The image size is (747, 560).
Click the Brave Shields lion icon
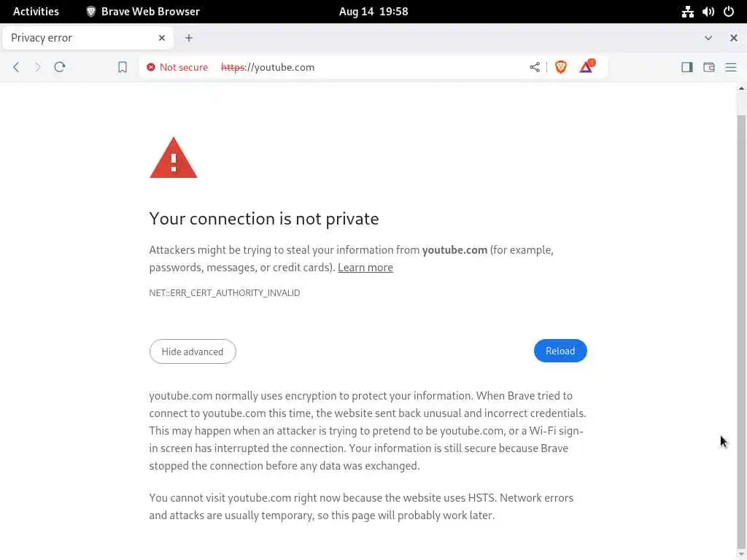pos(561,67)
